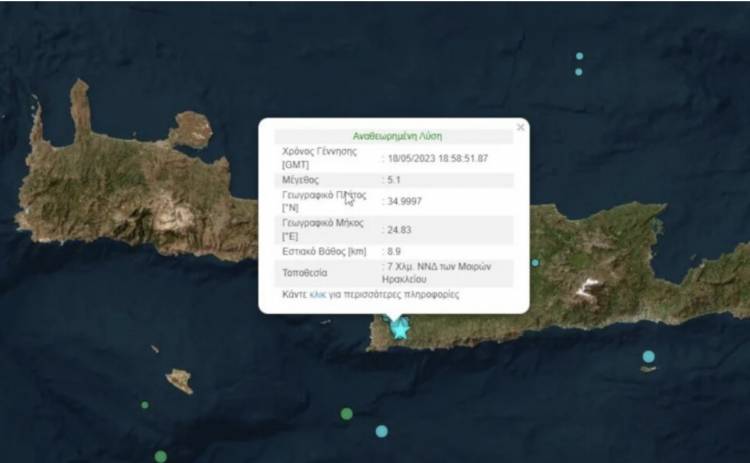This screenshot has width=750, height=463.
Task: Select the cyan marker in the sea south of Crete
Action: [x=381, y=431]
